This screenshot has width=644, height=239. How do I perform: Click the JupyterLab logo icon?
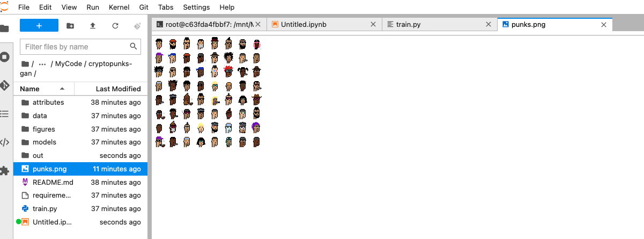tap(4, 6)
